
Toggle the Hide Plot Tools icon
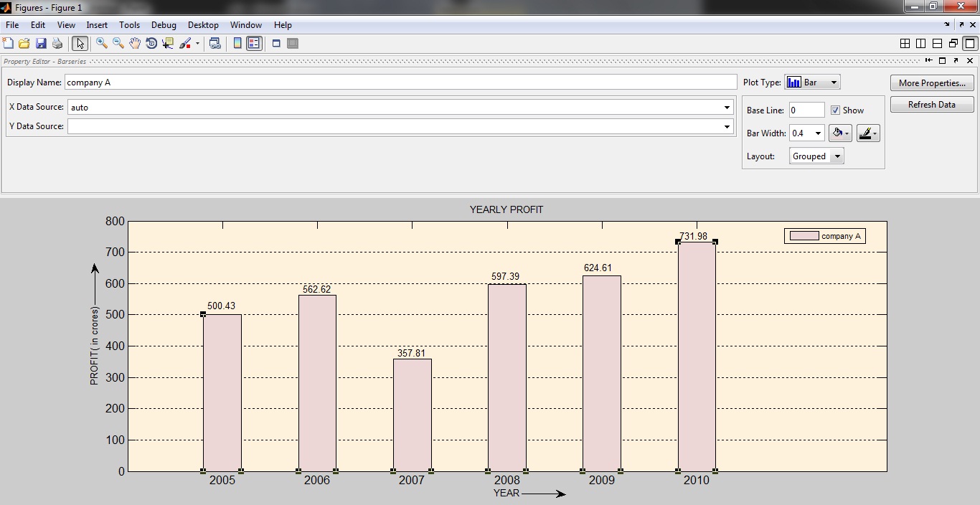(x=275, y=43)
